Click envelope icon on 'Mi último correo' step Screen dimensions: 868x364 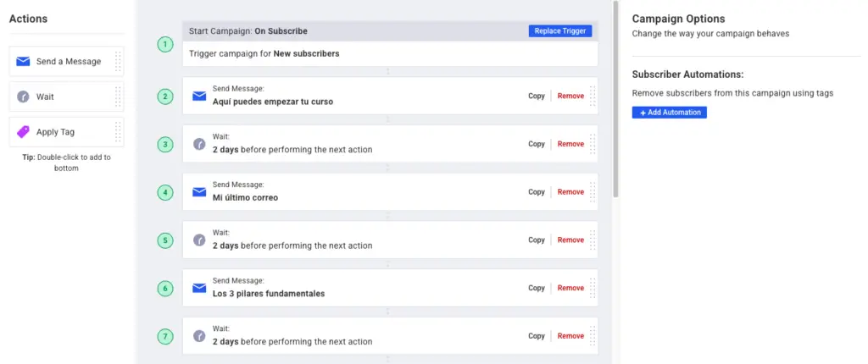(199, 192)
